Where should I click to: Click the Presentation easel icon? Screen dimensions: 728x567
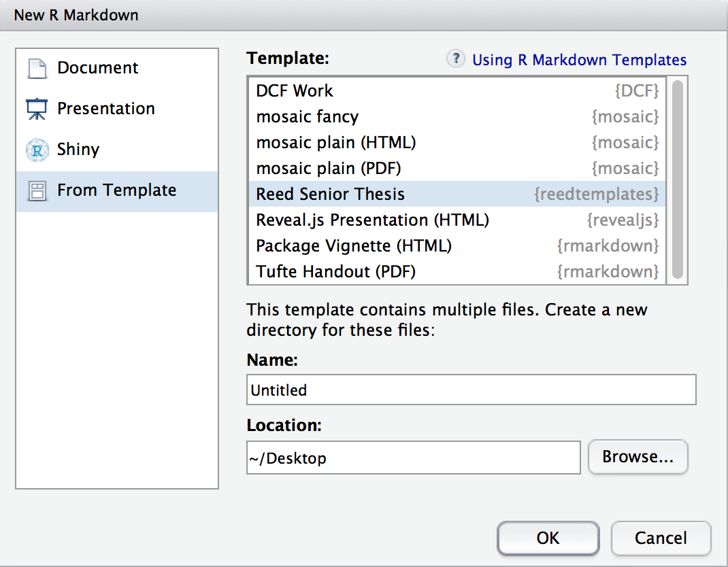37,109
